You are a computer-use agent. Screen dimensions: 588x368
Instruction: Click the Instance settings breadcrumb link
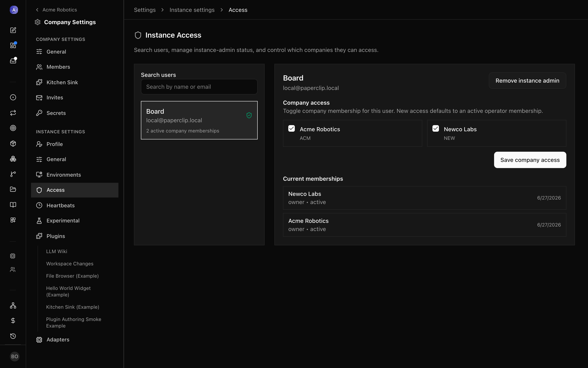pos(192,10)
